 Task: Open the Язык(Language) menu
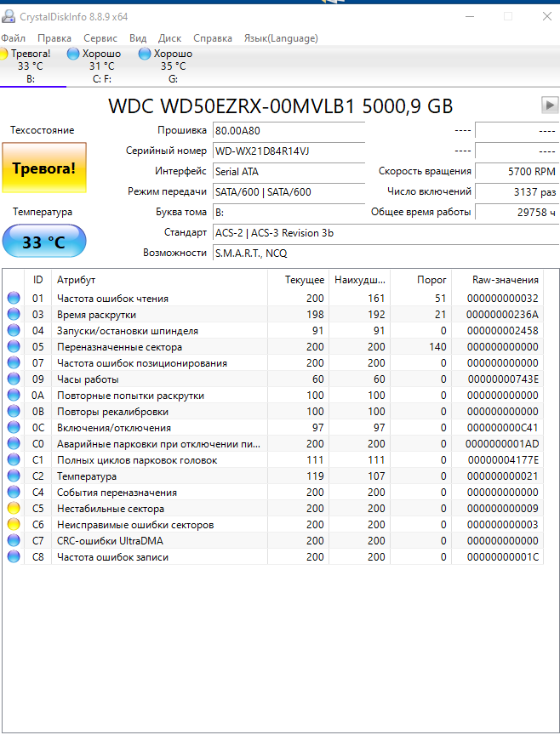(x=281, y=38)
